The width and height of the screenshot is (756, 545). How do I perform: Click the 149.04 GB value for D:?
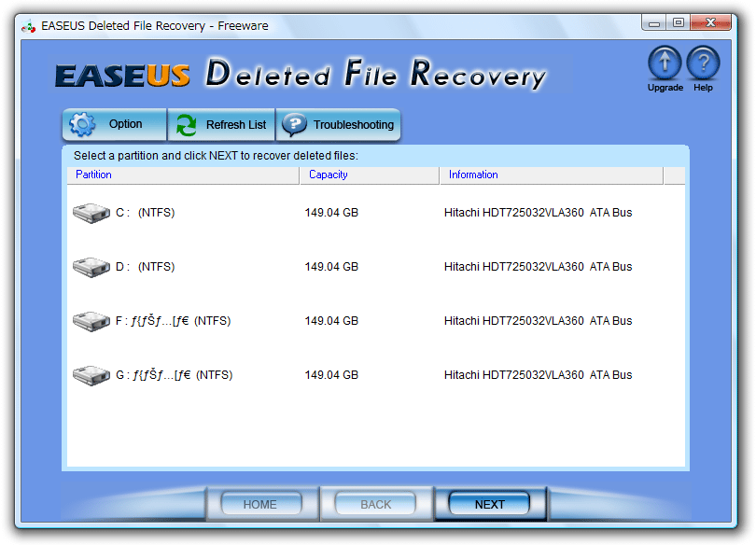(331, 267)
